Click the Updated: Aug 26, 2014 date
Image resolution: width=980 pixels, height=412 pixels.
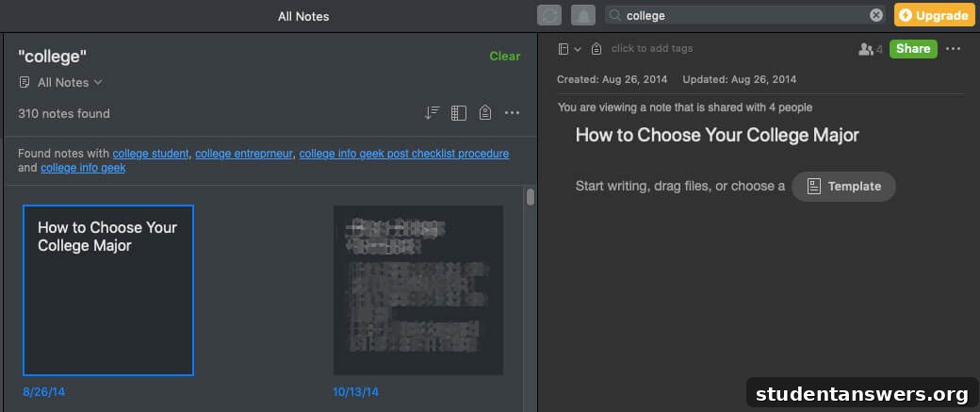tap(740, 79)
